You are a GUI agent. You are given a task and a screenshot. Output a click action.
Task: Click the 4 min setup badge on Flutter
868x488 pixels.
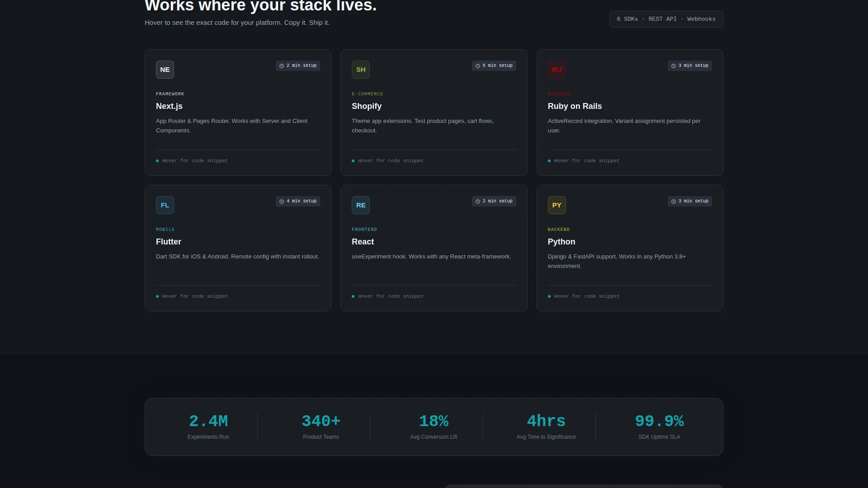298,201
